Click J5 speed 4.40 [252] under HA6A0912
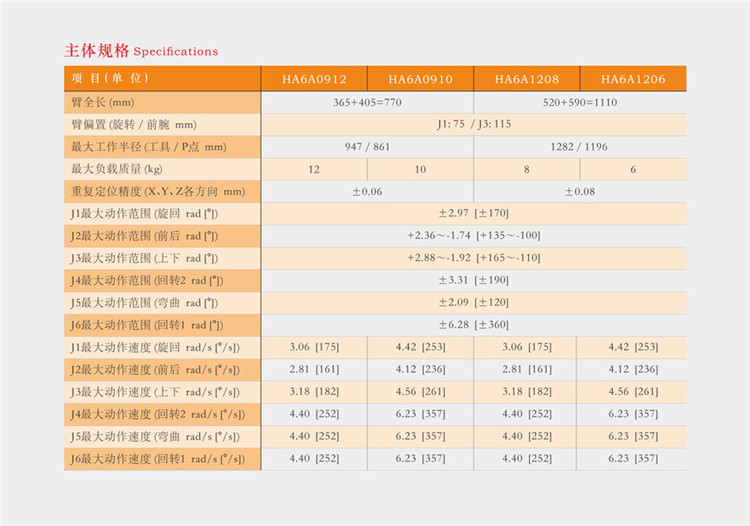The height and width of the screenshot is (526, 750). point(314,436)
